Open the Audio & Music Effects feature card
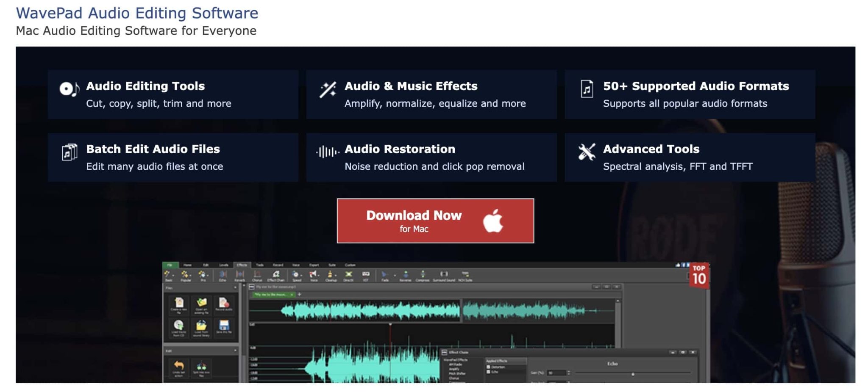Screen dimensions: 868x392 coord(431,94)
